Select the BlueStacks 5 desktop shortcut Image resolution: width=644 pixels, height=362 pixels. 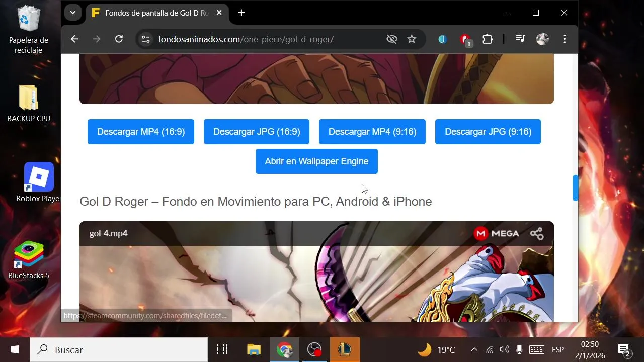[29, 260]
